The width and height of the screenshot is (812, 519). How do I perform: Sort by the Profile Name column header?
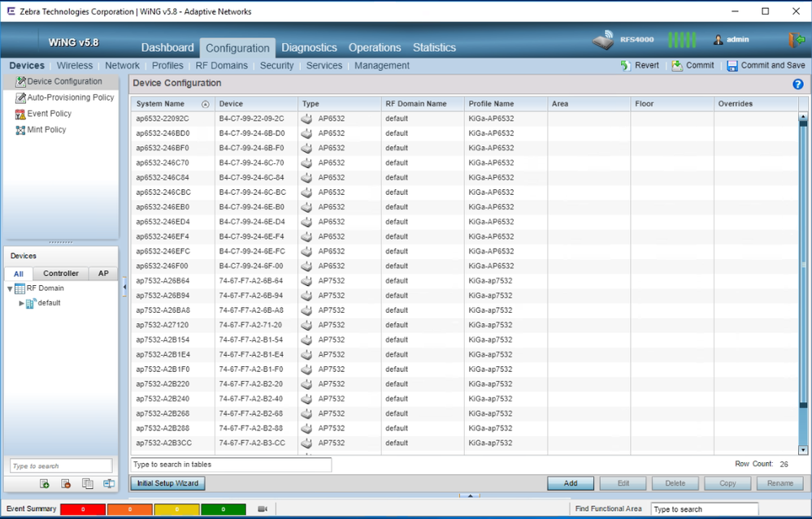[506, 104]
